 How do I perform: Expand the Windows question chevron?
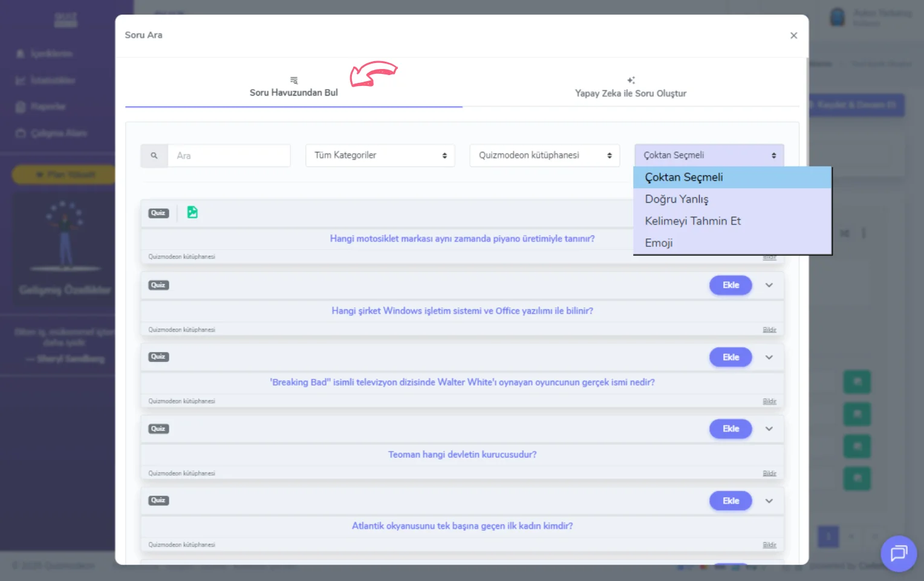click(769, 285)
